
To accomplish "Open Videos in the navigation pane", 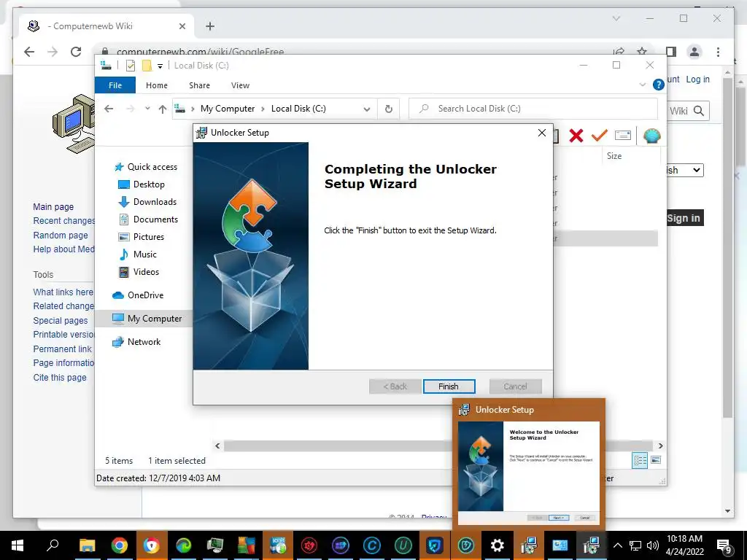I will coord(139,272).
